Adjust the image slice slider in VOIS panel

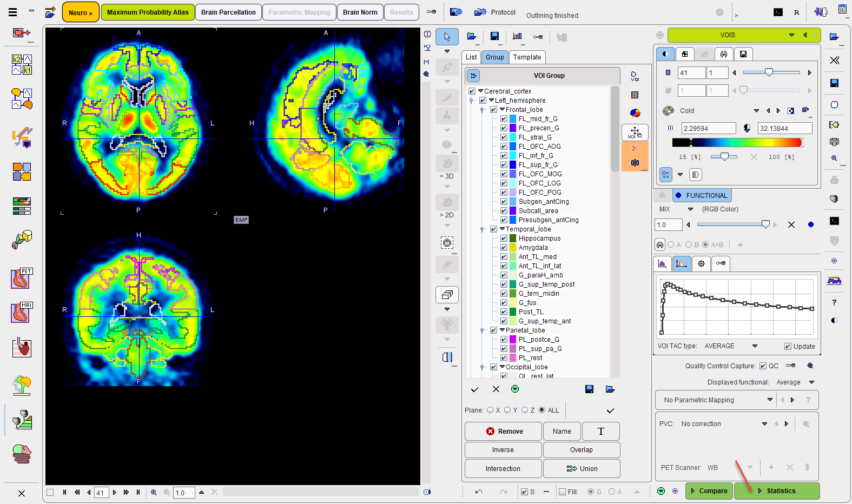point(771,72)
